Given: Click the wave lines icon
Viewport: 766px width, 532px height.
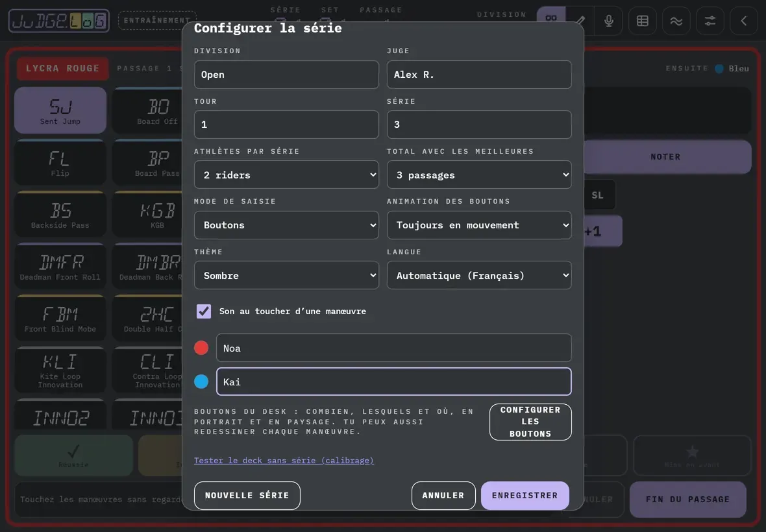Looking at the screenshot, I should (676, 21).
